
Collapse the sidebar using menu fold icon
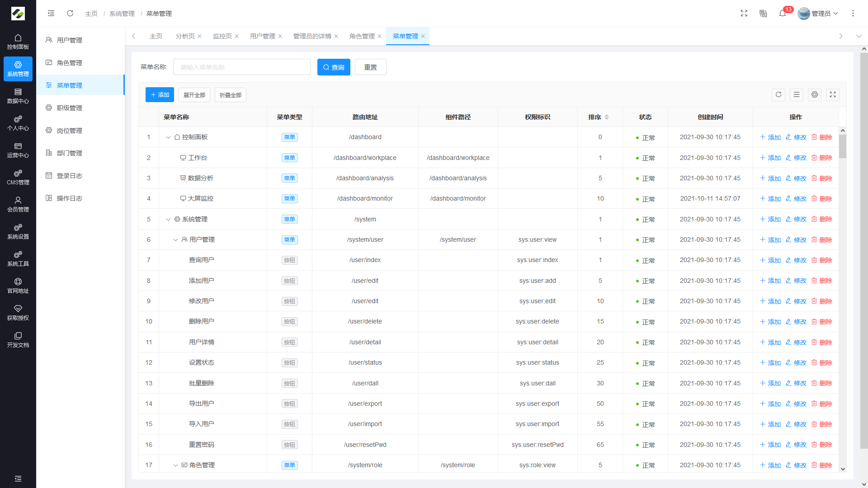coord(51,14)
